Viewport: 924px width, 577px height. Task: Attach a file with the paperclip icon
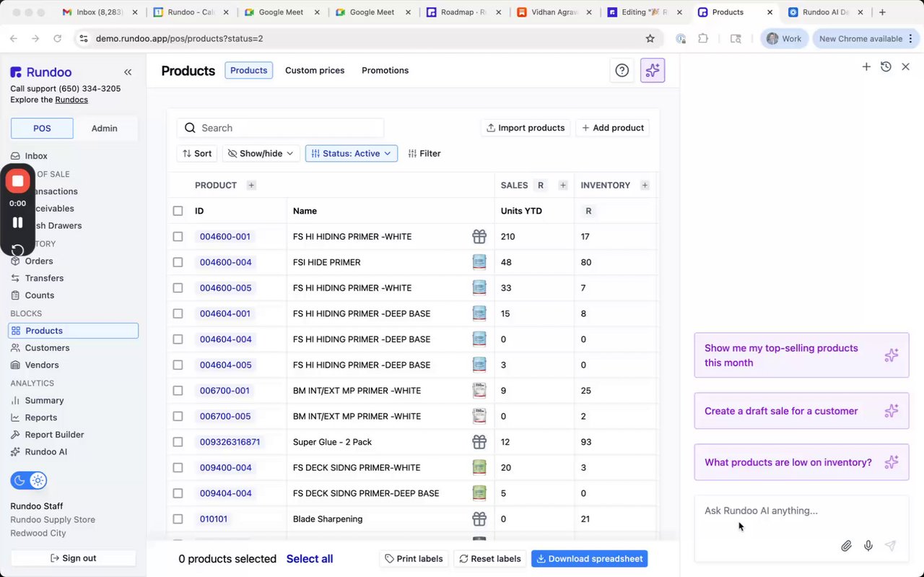846,546
